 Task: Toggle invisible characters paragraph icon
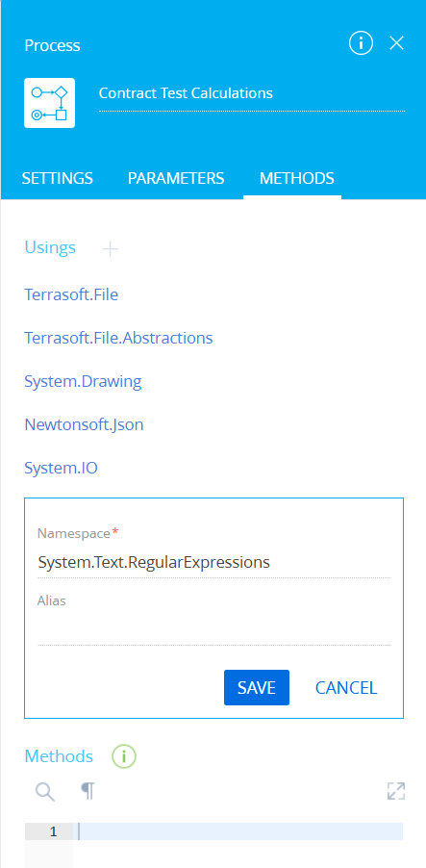coord(88,791)
